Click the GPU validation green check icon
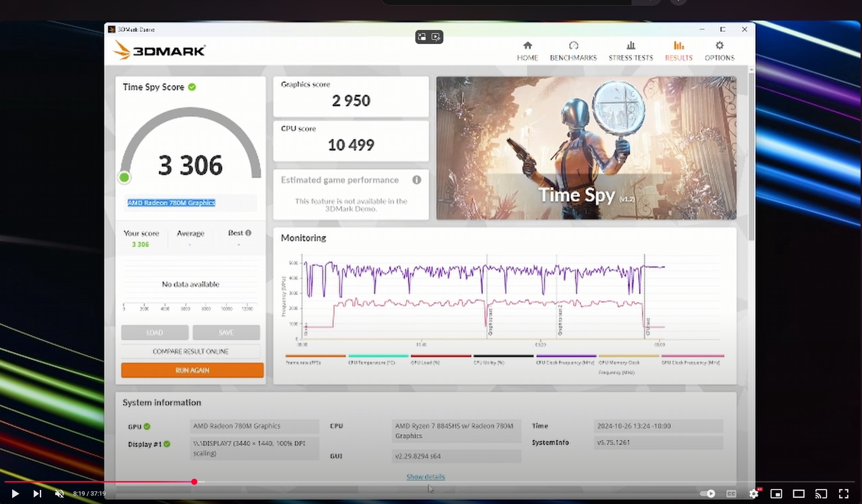Viewport: 862px width, 504px height. [x=147, y=426]
